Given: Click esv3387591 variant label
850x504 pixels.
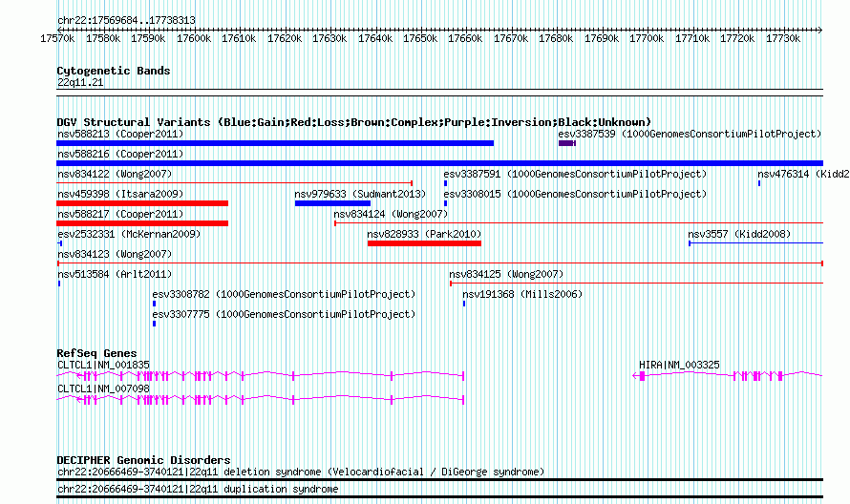Looking at the screenshot, I should [x=575, y=174].
